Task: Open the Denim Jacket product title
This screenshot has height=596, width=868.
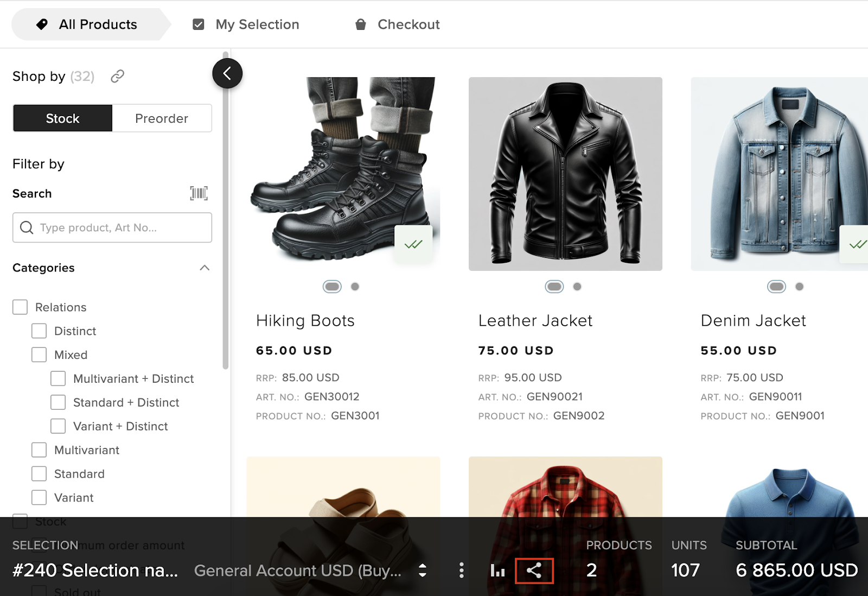Action: tap(754, 321)
